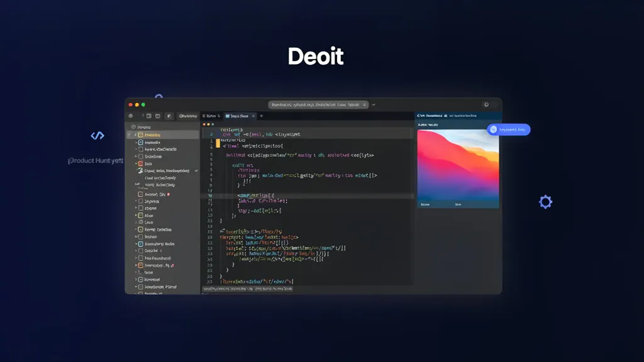Screen dimensions: 644x362
Task: Click the back chevron in the toolbar
Action: [x=143, y=116]
